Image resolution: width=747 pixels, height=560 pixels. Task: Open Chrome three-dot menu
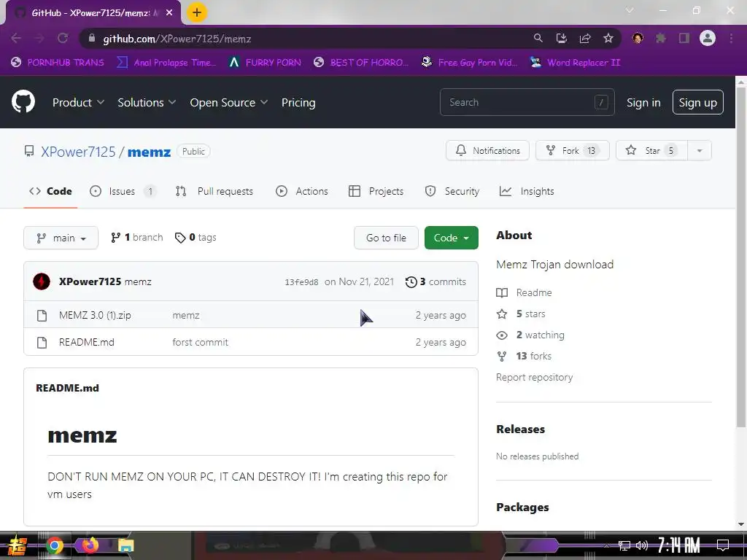[x=731, y=38]
